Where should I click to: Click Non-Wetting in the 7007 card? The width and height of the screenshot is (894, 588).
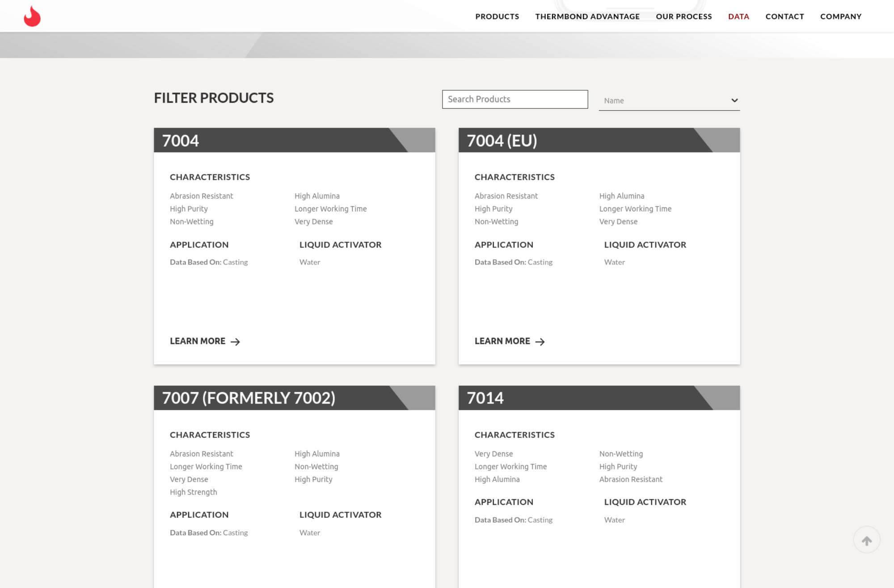(x=316, y=466)
